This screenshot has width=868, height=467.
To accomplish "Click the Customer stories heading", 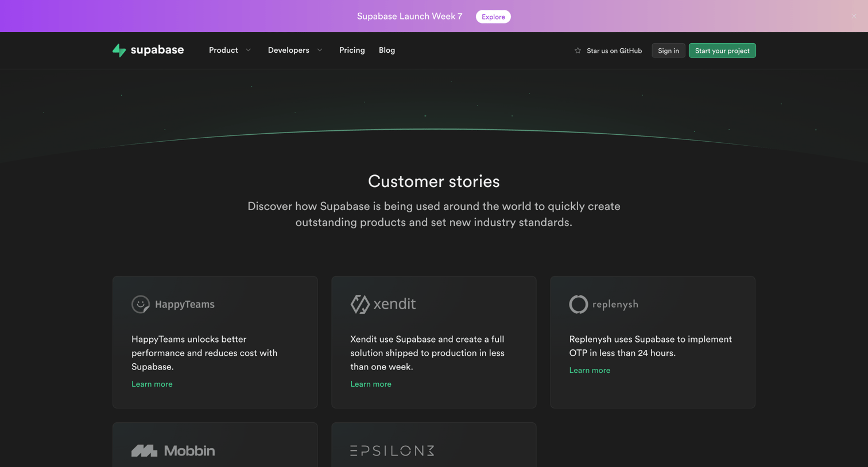I will click(434, 181).
